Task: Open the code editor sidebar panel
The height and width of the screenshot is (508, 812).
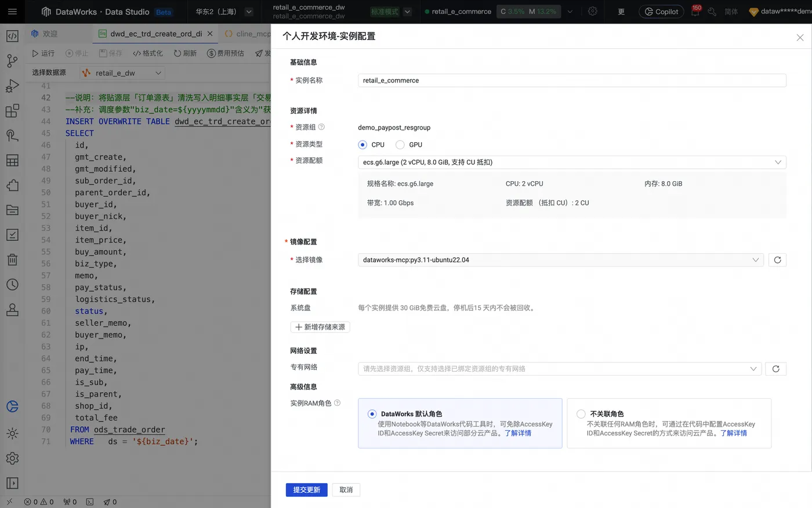Action: [x=12, y=36]
